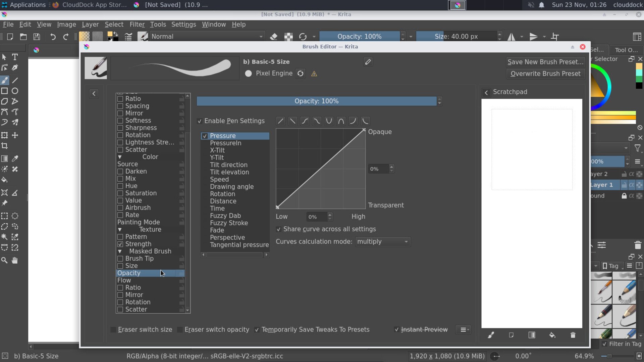644x362 pixels.
Task: Select the Freehand Brush tool
Action: tap(5, 80)
